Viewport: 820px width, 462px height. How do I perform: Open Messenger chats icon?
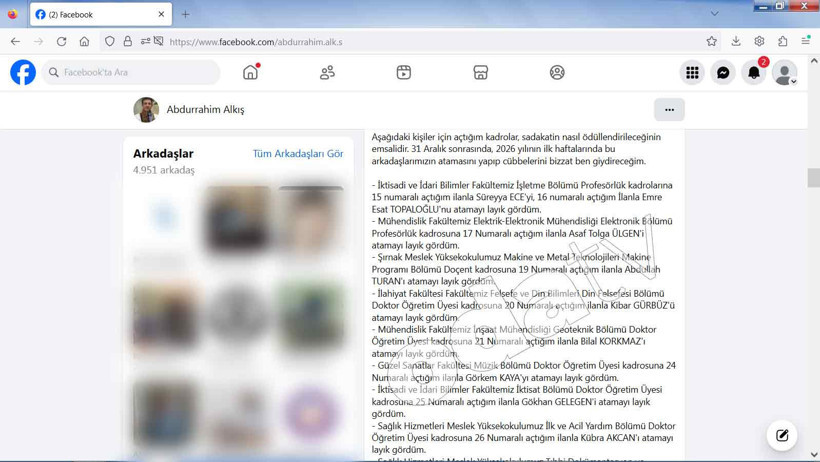point(723,72)
